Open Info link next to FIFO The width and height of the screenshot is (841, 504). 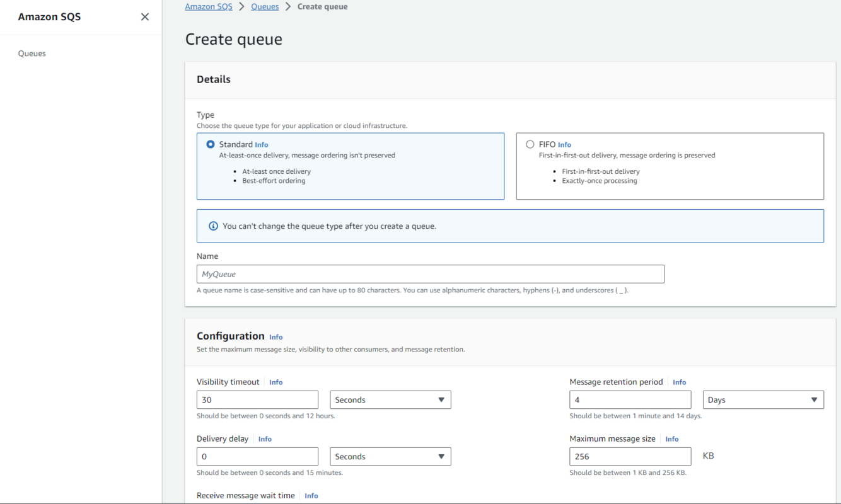[564, 145]
